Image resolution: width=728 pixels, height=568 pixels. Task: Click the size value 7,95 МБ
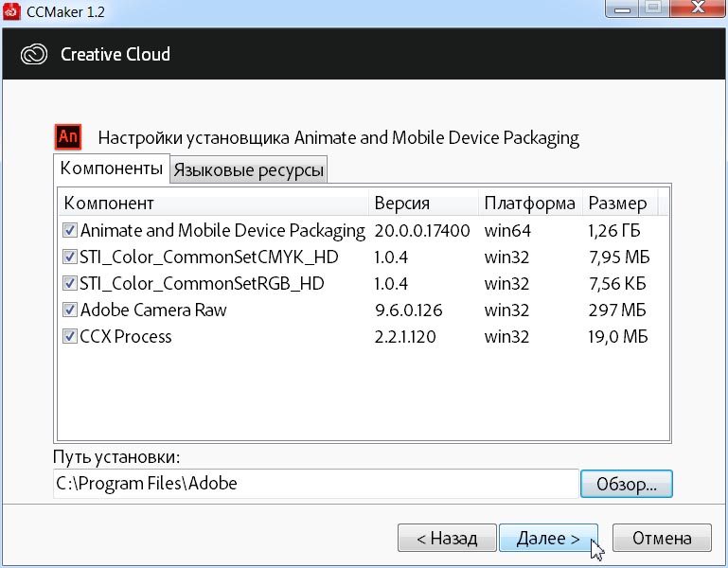(x=619, y=257)
